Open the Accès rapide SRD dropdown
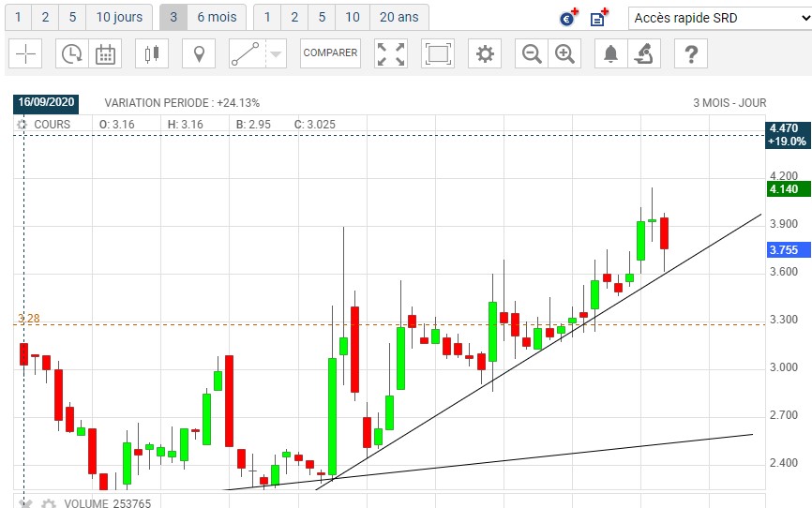 pos(721,18)
